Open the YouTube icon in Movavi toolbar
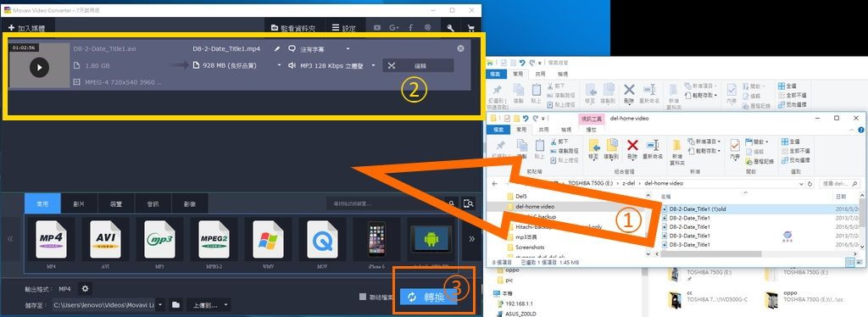Viewport: 868px width, 317px height. coord(377,28)
